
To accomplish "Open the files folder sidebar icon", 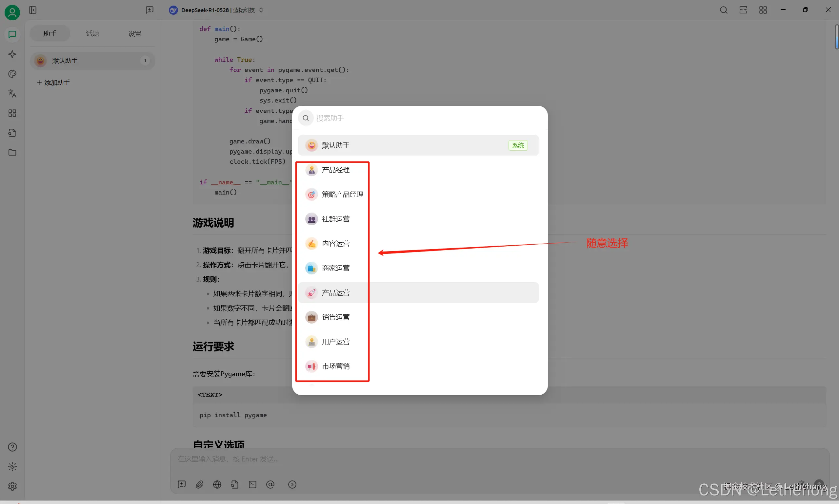I will (x=12, y=153).
